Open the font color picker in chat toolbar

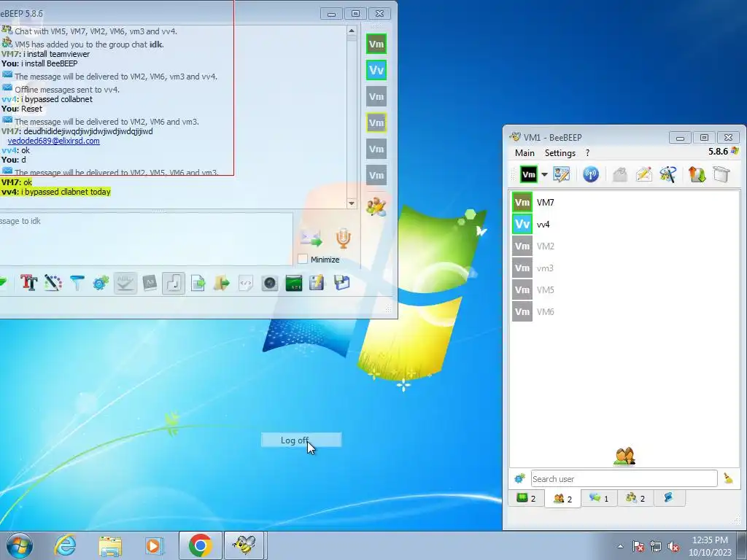53,283
